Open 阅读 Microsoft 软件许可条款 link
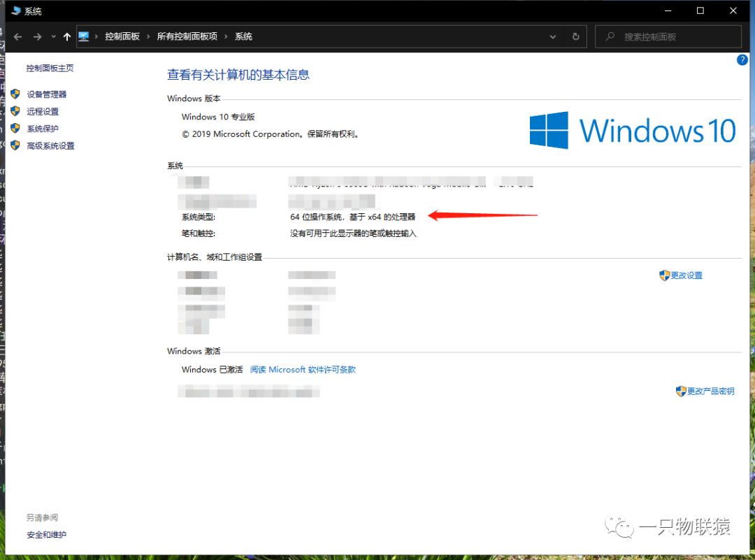 (x=303, y=370)
